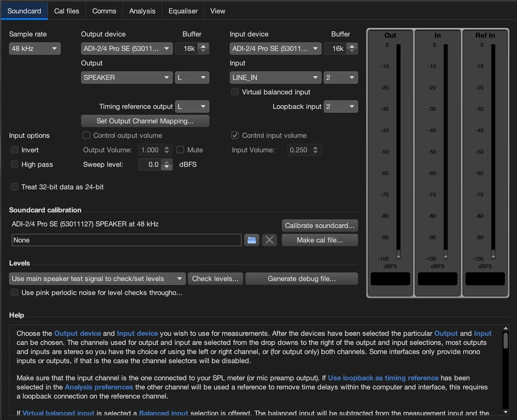Toggle Control input volume checkbox
517x420 pixels.
pyautogui.click(x=235, y=136)
